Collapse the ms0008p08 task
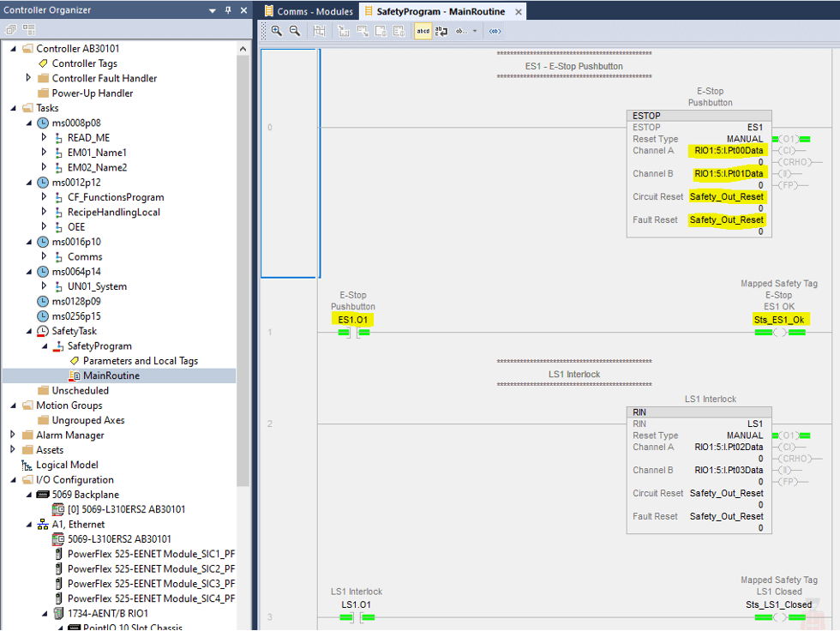Image resolution: width=840 pixels, height=631 pixels. 29,123
